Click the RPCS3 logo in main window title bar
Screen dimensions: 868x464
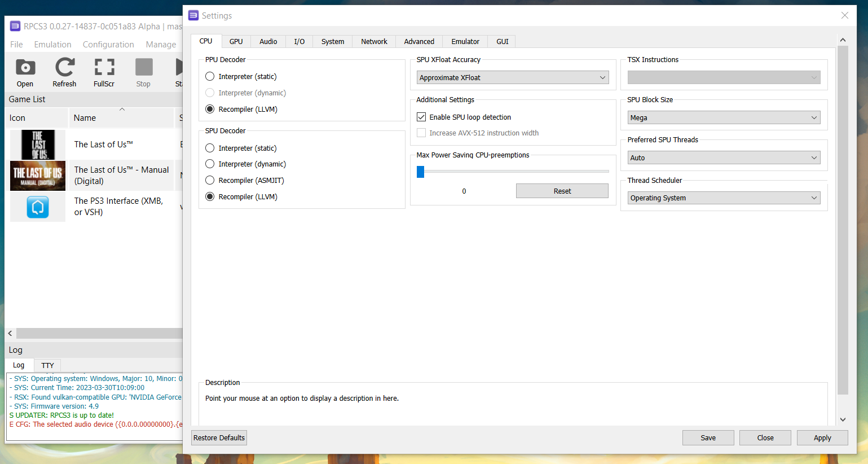(x=15, y=26)
